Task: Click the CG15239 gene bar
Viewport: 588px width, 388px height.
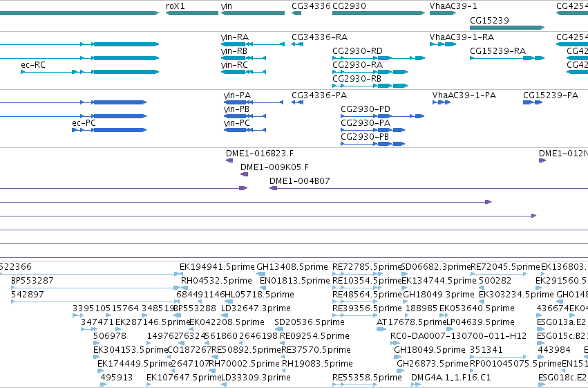Action: pyautogui.click(x=507, y=28)
